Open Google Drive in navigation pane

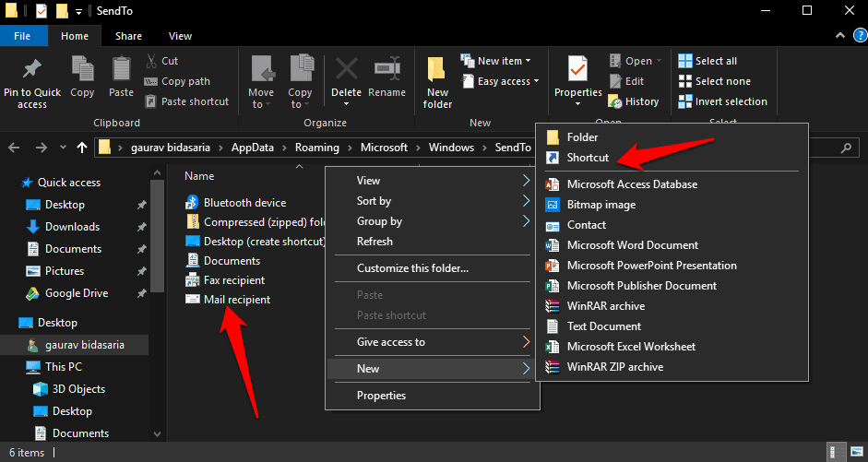point(77,293)
